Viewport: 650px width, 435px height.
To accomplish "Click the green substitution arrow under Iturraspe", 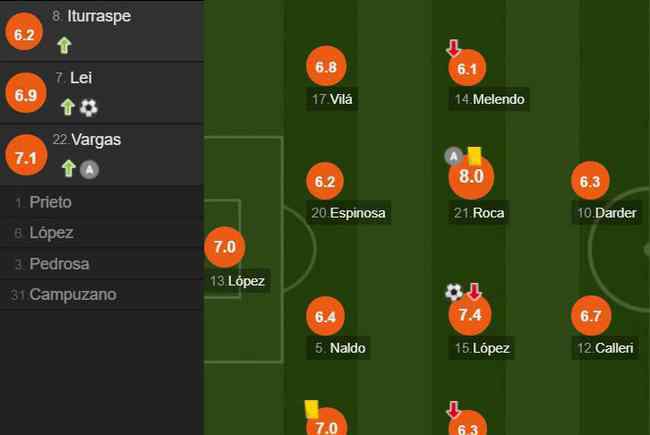I will click(64, 45).
